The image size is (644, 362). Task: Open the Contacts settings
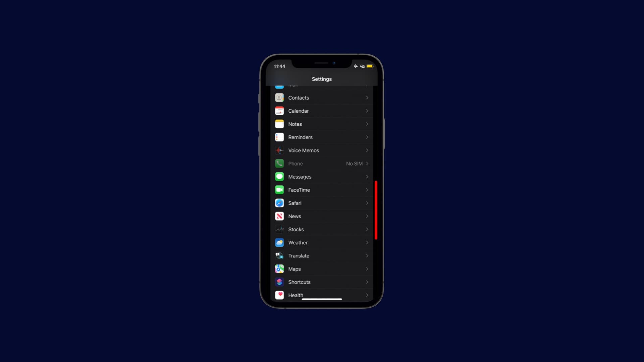point(322,98)
